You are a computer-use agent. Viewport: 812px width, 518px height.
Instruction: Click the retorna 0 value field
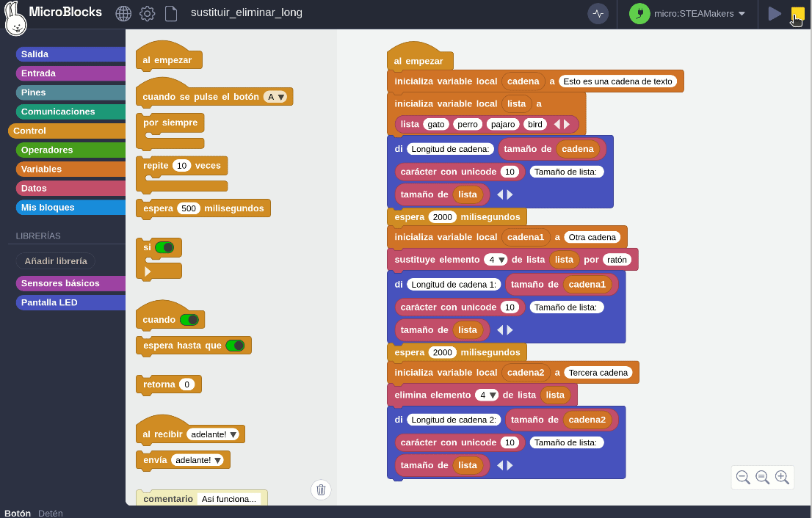click(x=187, y=384)
